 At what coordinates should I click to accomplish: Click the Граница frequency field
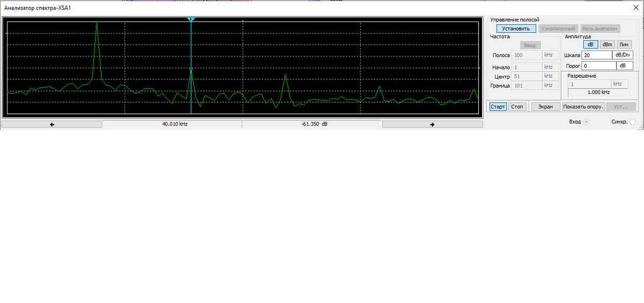[527, 85]
